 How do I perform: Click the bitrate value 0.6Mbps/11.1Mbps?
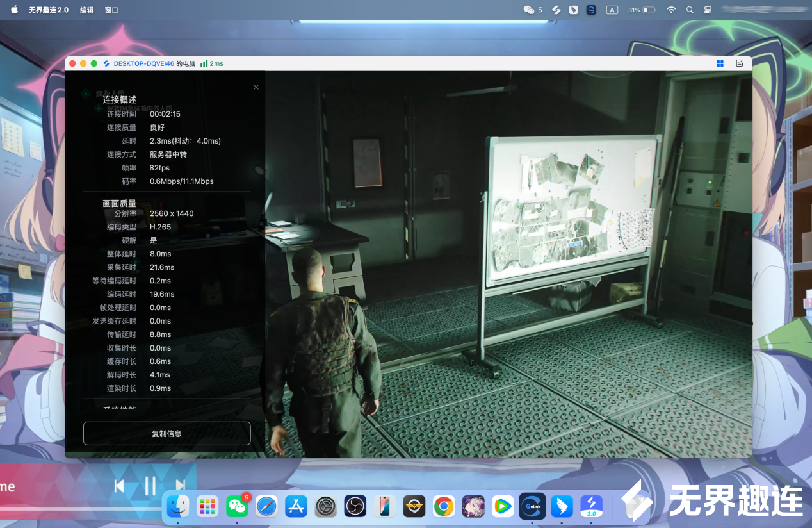(x=182, y=181)
